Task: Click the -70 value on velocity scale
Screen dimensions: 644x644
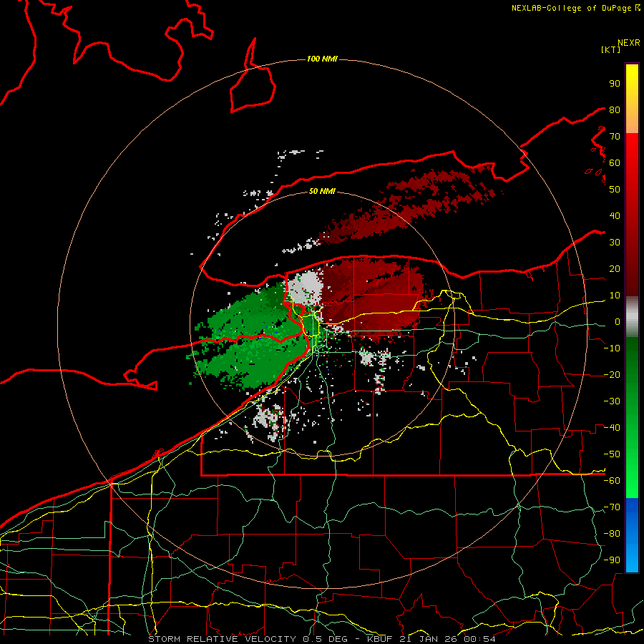Action: (x=612, y=507)
